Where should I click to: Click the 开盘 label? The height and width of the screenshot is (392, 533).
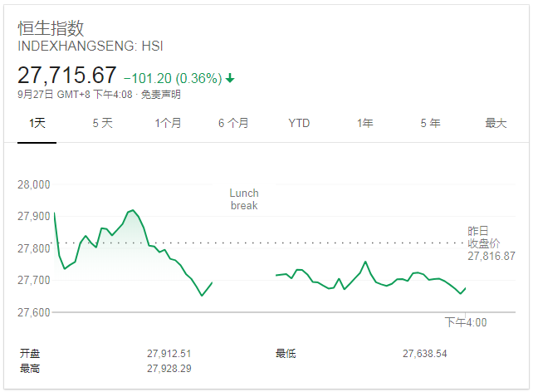click(30, 354)
